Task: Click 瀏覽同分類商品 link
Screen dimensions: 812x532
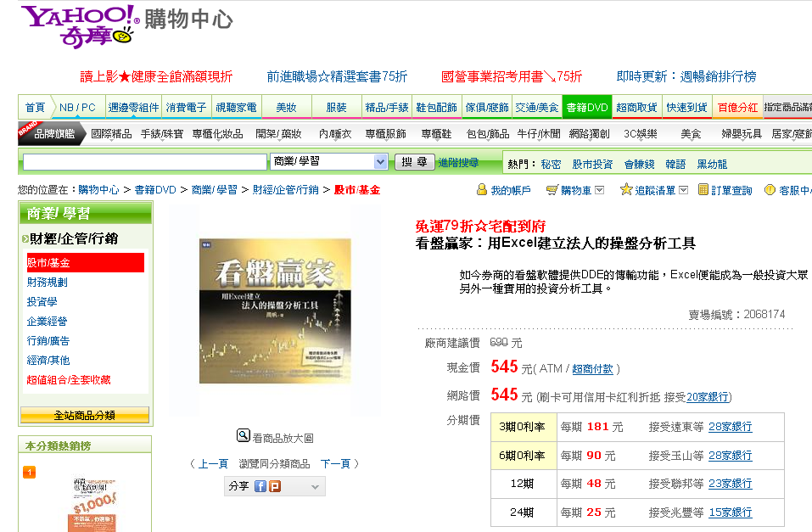Action: 274,463
